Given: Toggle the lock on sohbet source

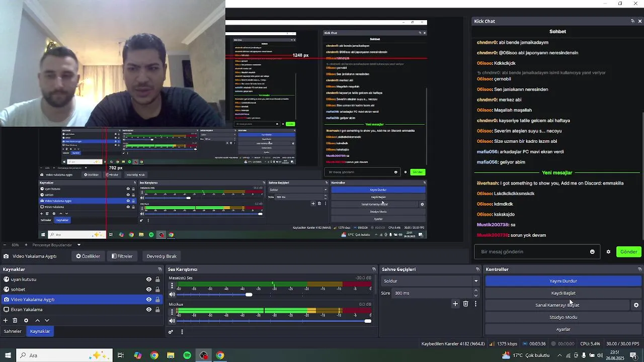Looking at the screenshot, I should 157,290.
